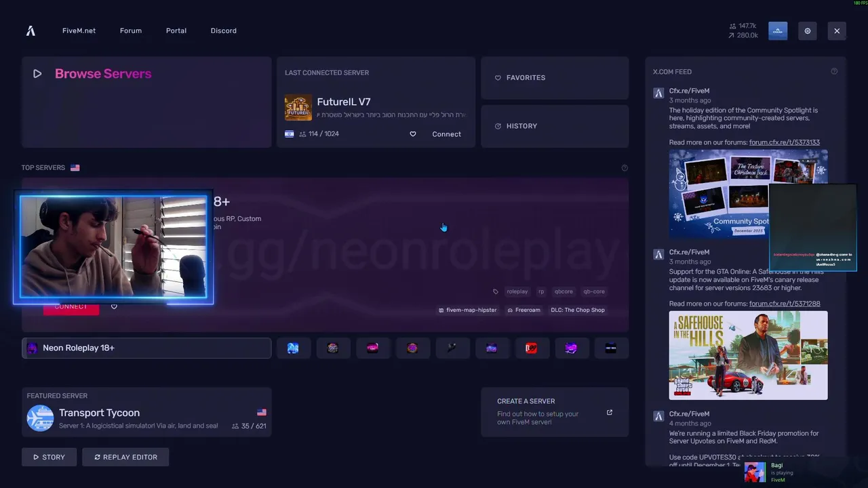Viewport: 868px width, 488px height.
Task: Click the 35 / 621 player count
Action: pos(249,426)
